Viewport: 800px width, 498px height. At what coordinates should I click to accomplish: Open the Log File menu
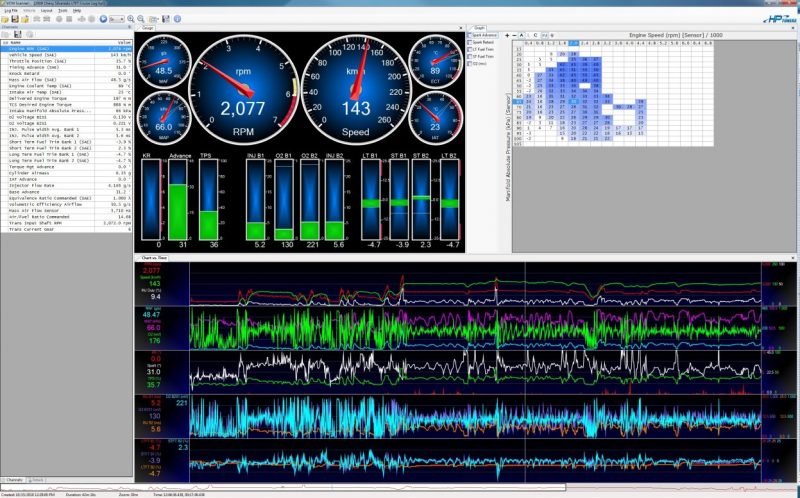(x=10, y=10)
